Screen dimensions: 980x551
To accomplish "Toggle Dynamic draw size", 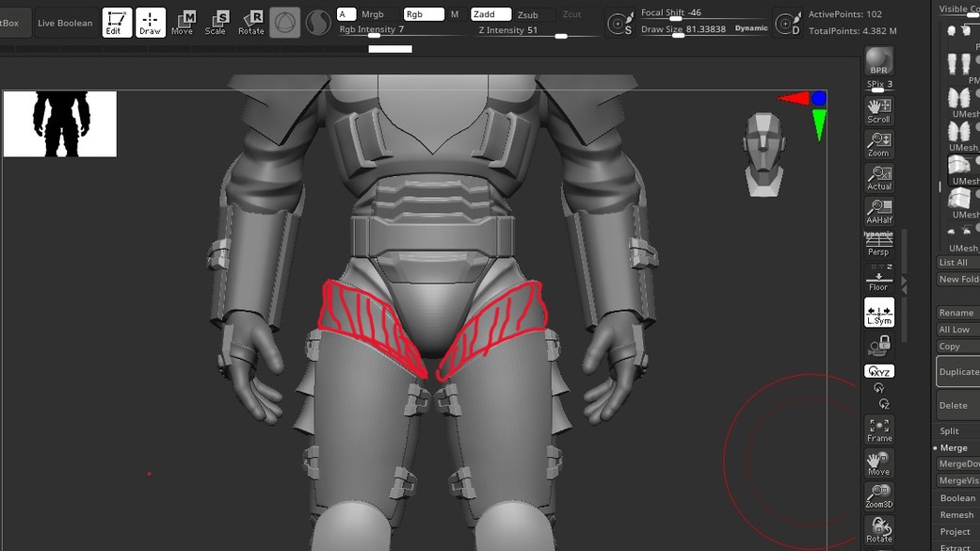I will click(751, 28).
